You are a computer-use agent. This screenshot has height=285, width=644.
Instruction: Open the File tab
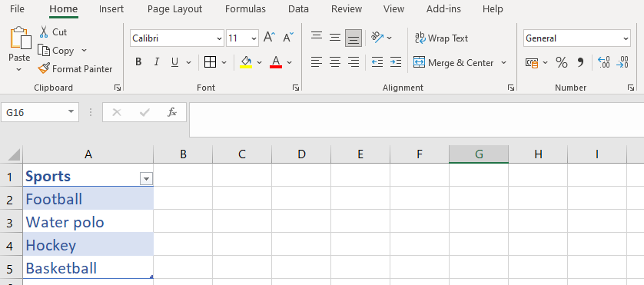[x=17, y=8]
